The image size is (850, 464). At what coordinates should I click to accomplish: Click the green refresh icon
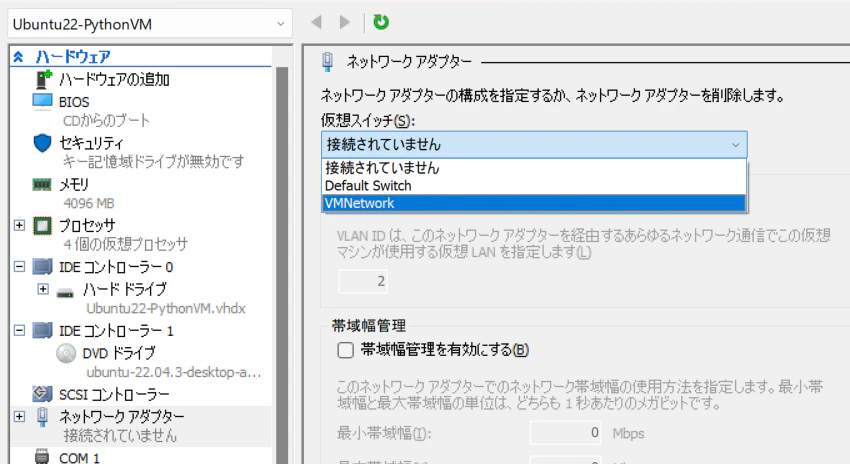click(381, 22)
